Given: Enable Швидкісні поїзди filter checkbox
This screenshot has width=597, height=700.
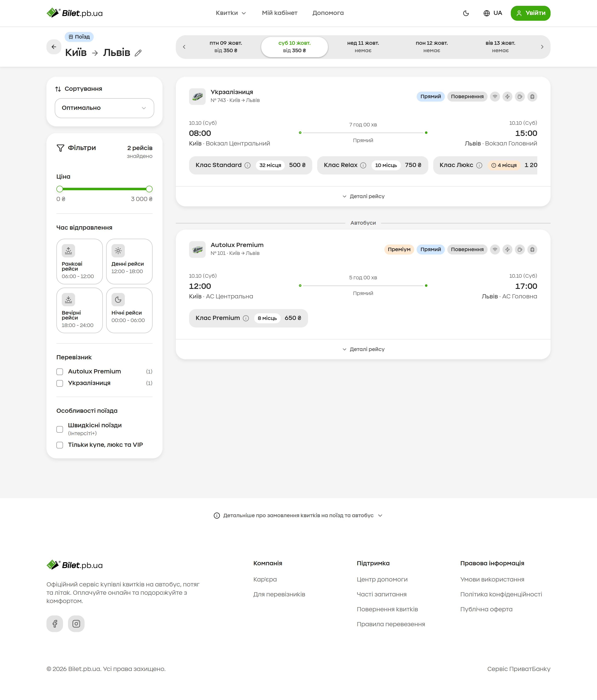Looking at the screenshot, I should tap(60, 429).
